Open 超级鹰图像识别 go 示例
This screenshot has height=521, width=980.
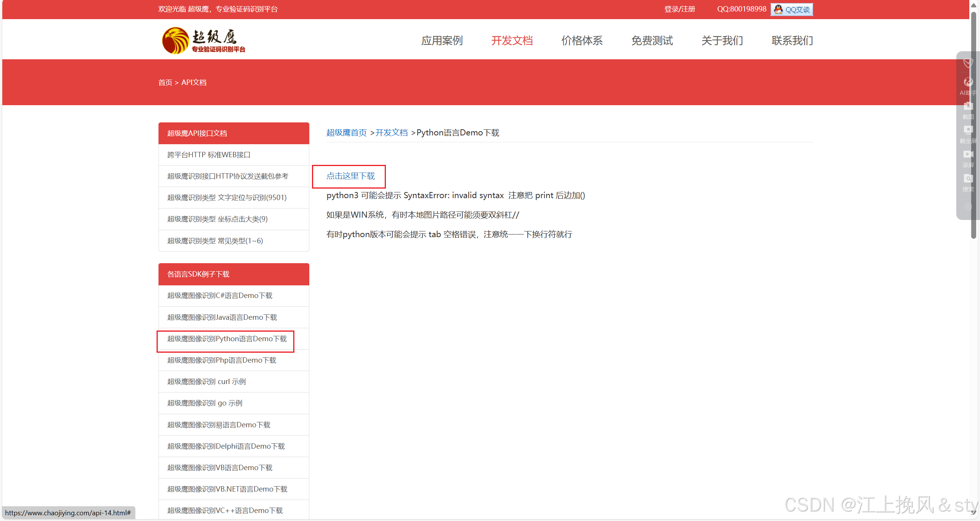tap(234, 403)
